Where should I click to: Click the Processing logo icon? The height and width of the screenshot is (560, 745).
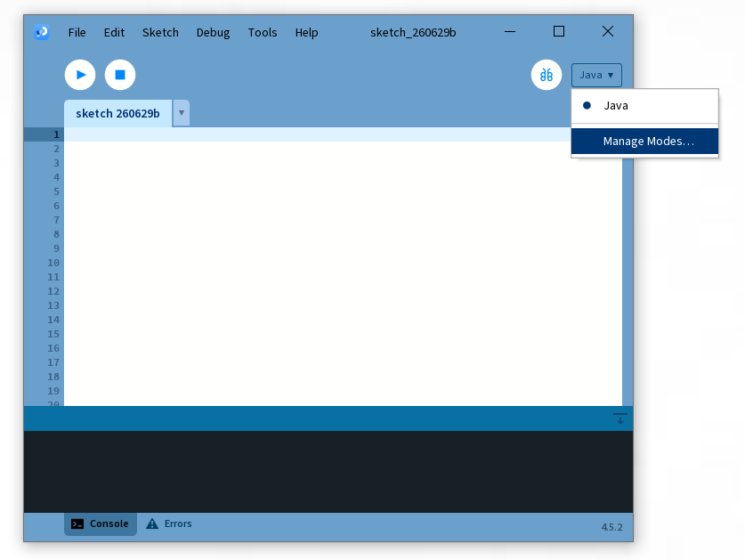pyautogui.click(x=42, y=32)
